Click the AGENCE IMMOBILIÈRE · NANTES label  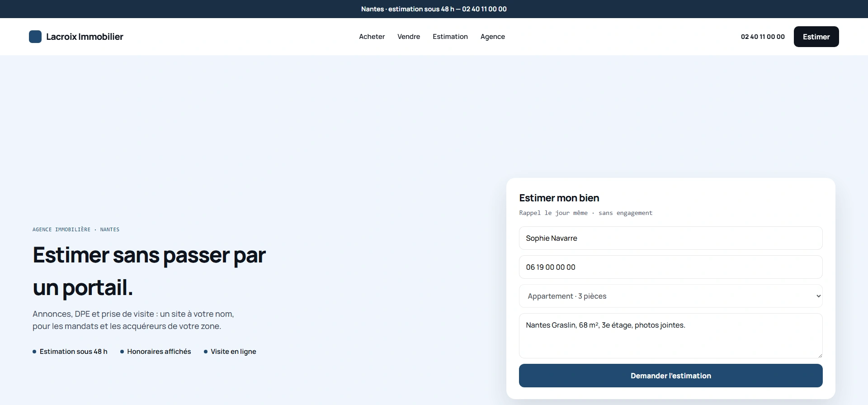coord(76,229)
